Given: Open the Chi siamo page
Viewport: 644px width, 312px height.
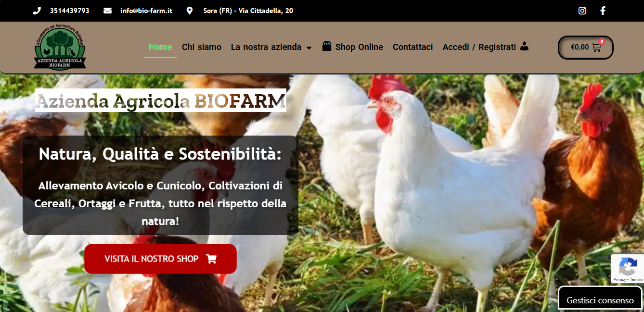Looking at the screenshot, I should (202, 47).
